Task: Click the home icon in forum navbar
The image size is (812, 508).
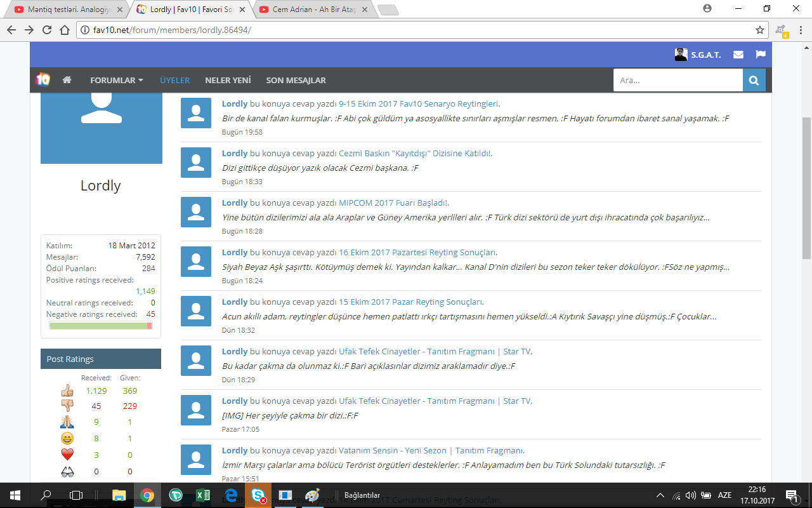Action: (67, 80)
